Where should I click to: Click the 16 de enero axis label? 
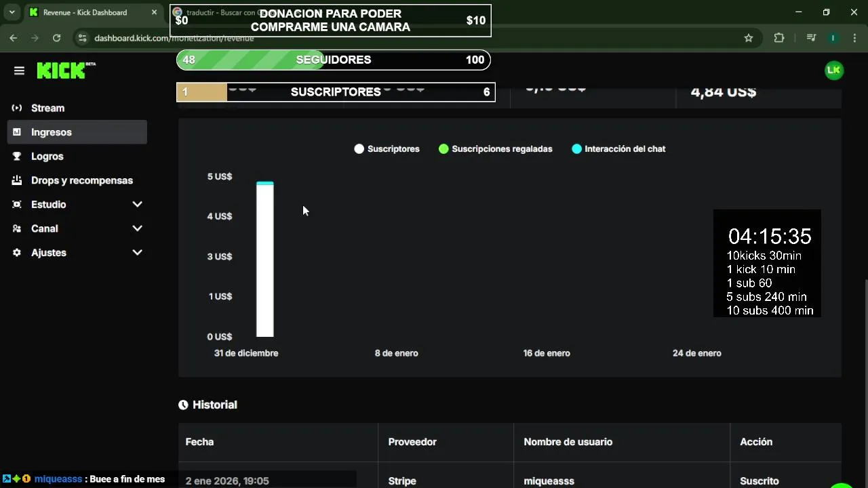[547, 353]
